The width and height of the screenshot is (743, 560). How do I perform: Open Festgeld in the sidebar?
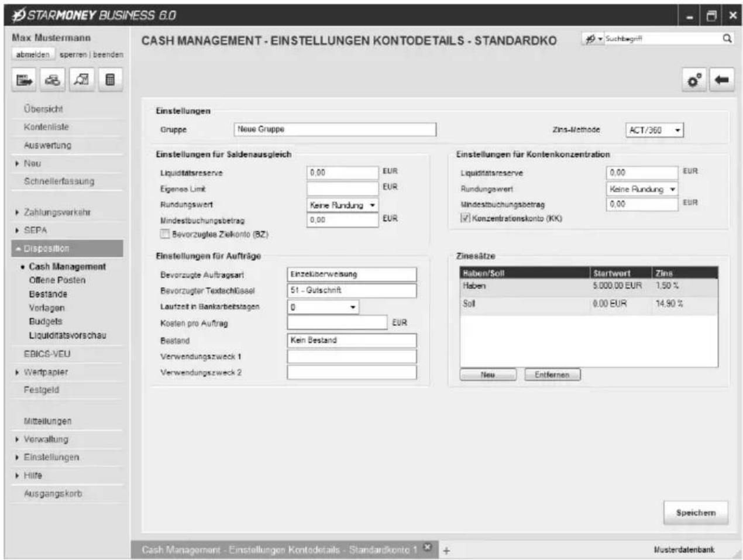click(41, 390)
